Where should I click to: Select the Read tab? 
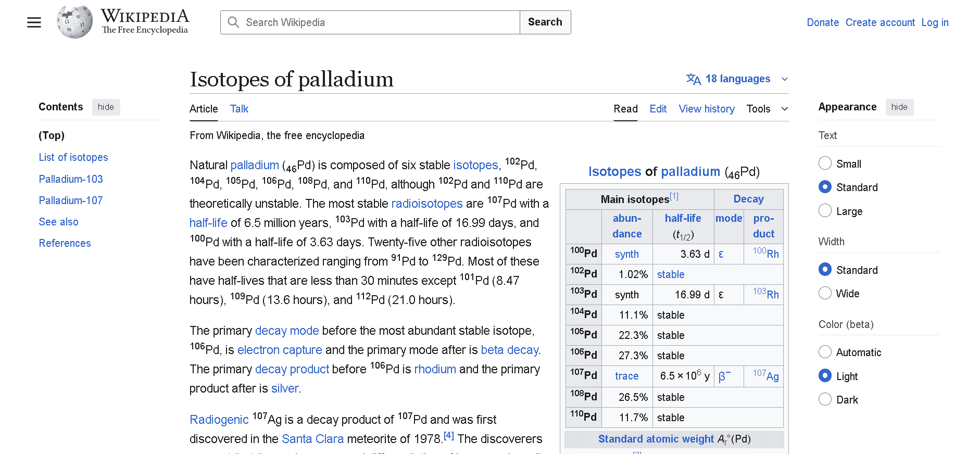pyautogui.click(x=625, y=109)
